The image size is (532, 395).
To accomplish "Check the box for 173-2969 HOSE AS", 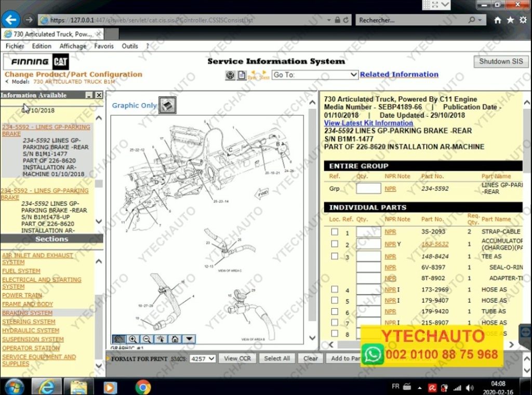I will tap(335, 289).
